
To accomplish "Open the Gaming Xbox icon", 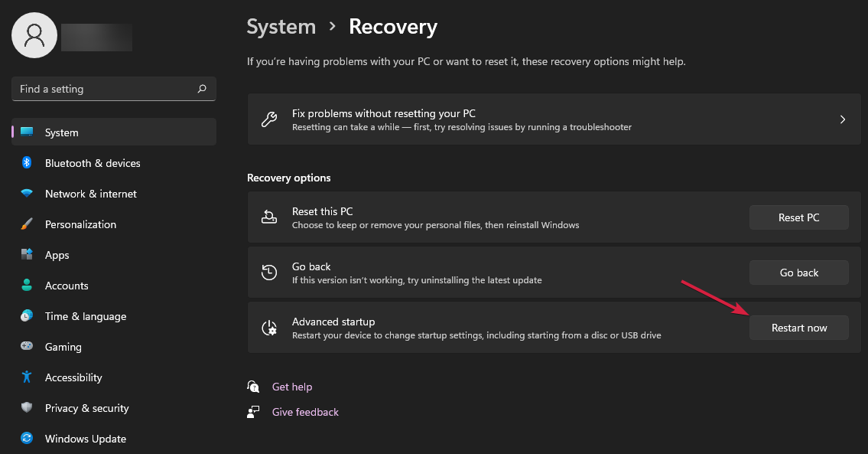I will coord(25,347).
